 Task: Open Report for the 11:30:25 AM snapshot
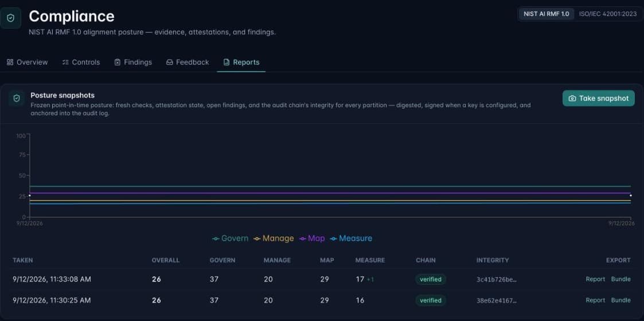[595, 300]
